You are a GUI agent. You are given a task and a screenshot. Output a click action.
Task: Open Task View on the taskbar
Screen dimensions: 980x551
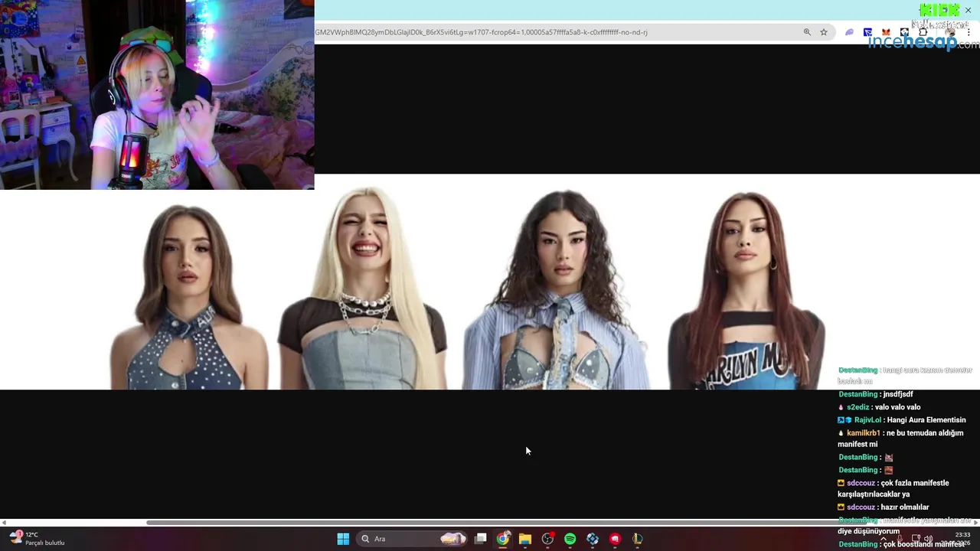coord(480,539)
